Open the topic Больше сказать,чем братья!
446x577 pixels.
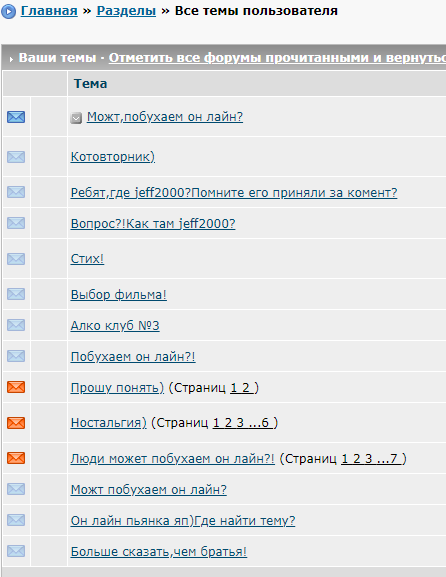pyautogui.click(x=159, y=552)
